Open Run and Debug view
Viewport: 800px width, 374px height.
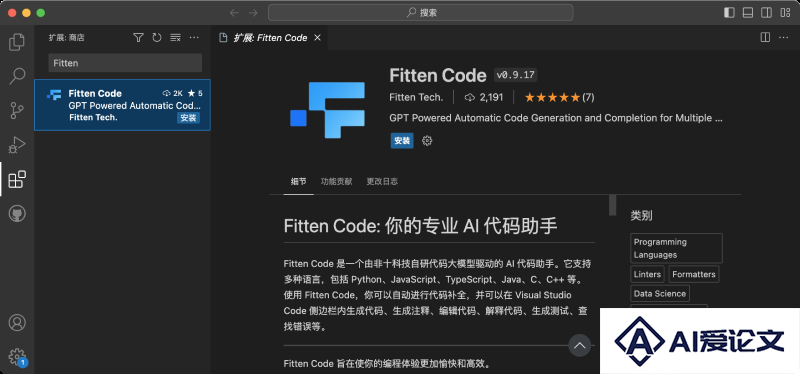(17, 145)
